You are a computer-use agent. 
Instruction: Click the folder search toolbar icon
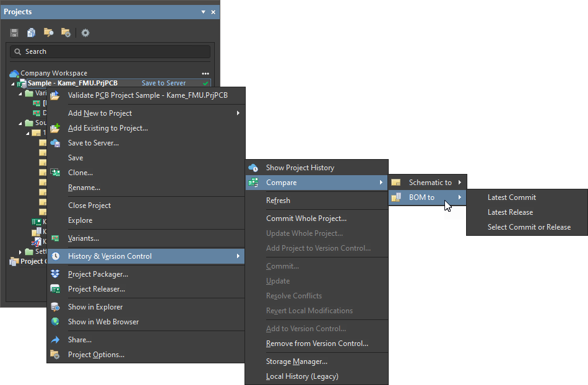48,33
